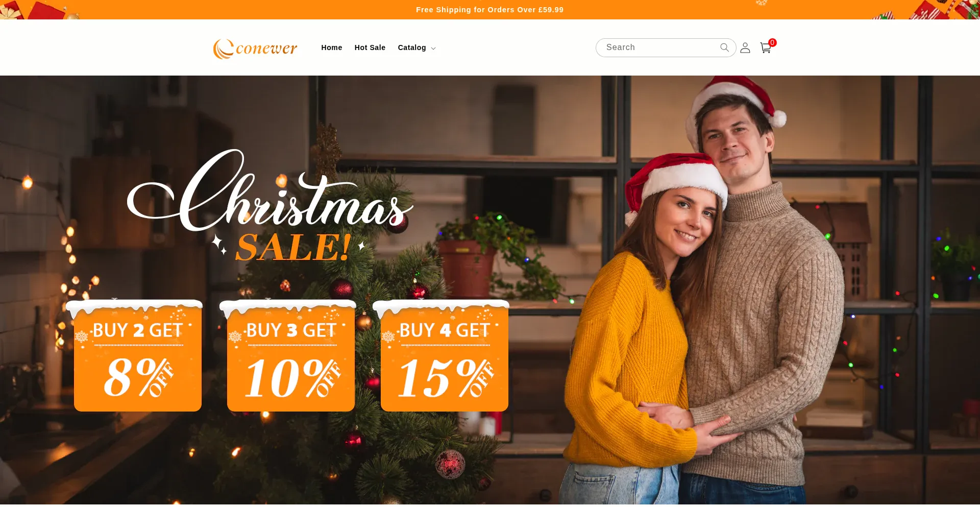Viewport: 980px width, 507px height.
Task: Go to the Home page link
Action: (x=332, y=47)
